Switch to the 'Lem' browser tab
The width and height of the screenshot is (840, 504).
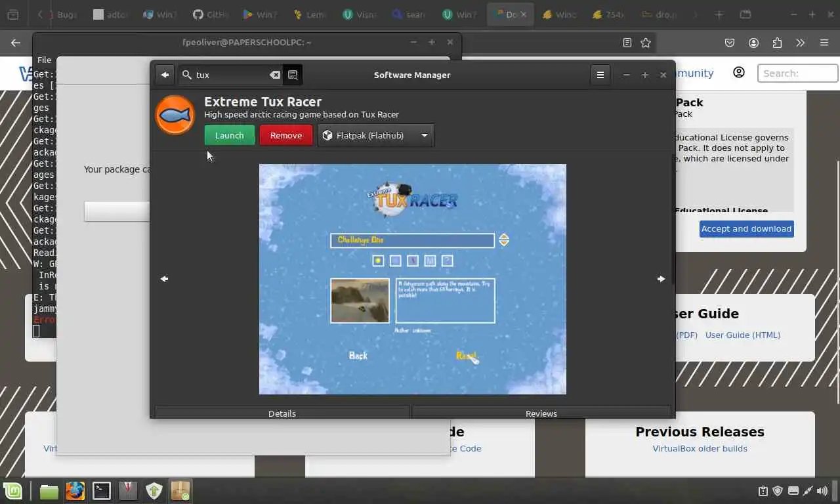click(x=310, y=14)
